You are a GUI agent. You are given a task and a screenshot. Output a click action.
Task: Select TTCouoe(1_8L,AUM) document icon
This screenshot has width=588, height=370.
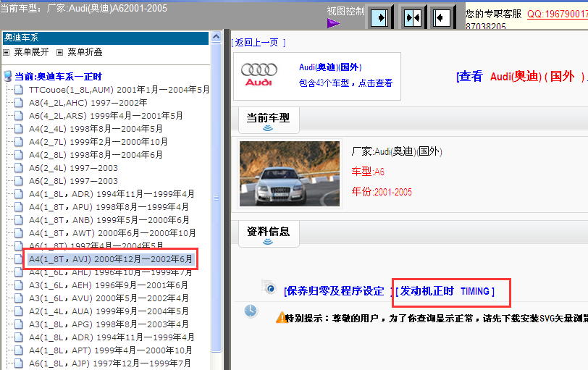click(18, 90)
